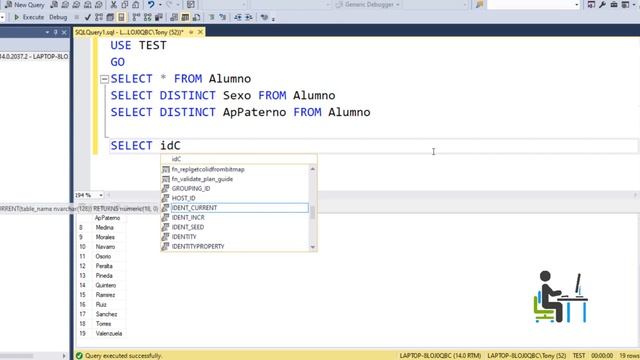This screenshot has height=360, width=640.
Task: Toggle Include Live Query Statistics
Action: click(x=147, y=17)
